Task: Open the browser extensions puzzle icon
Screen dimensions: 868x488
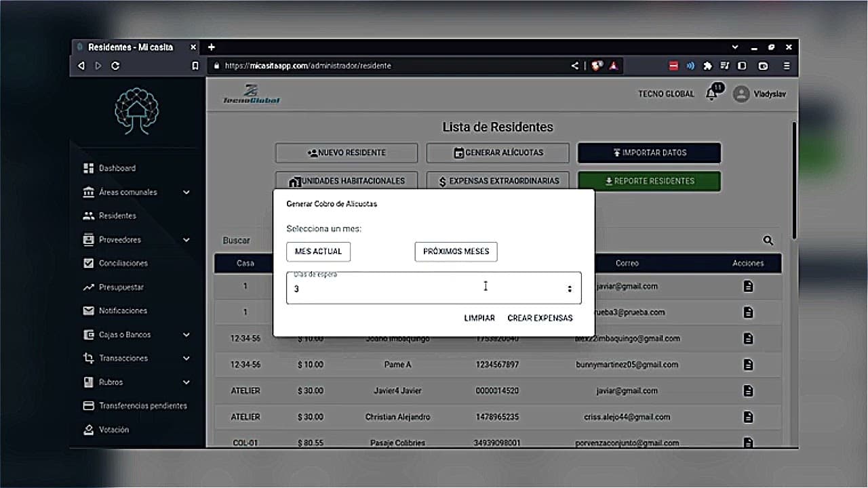Action: (708, 66)
